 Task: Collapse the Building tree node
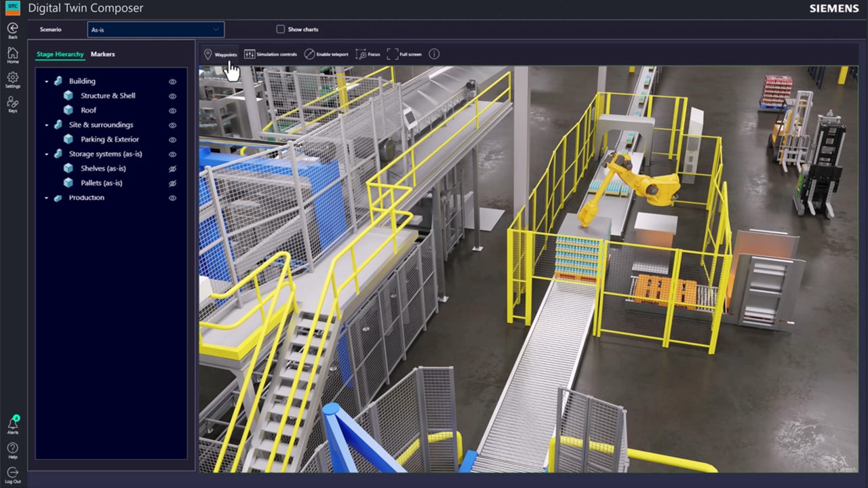47,81
